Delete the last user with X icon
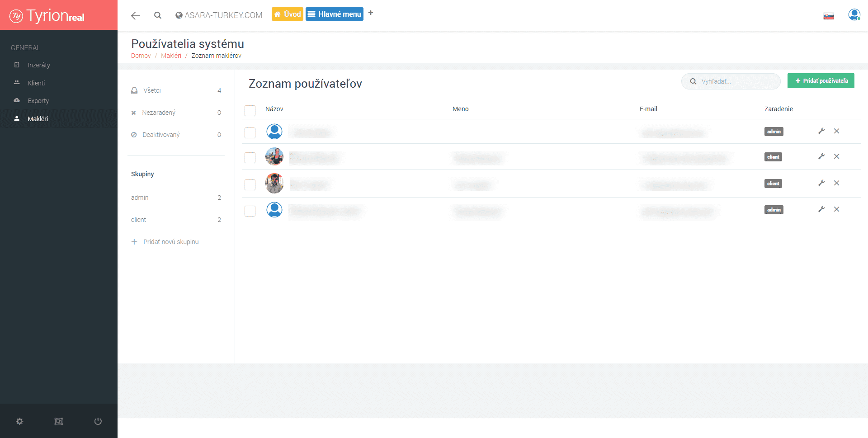This screenshot has width=868, height=438. click(x=836, y=209)
